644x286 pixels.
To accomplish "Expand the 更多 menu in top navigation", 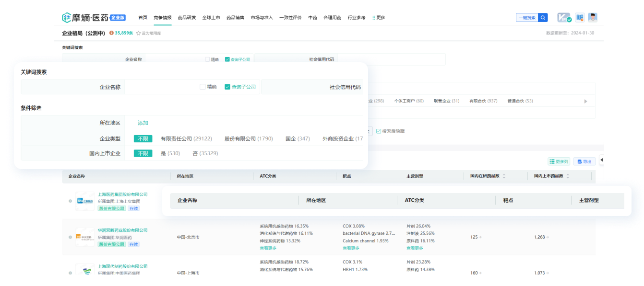I will pyautogui.click(x=379, y=18).
